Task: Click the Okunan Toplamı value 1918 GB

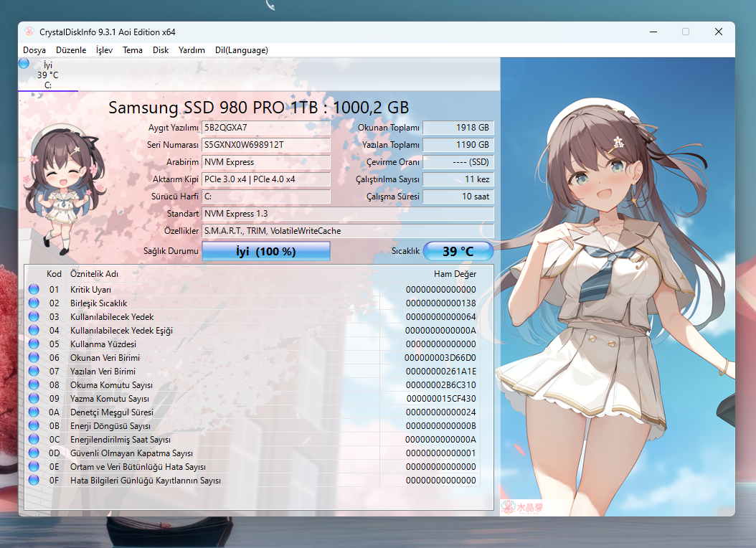Action: (x=458, y=128)
